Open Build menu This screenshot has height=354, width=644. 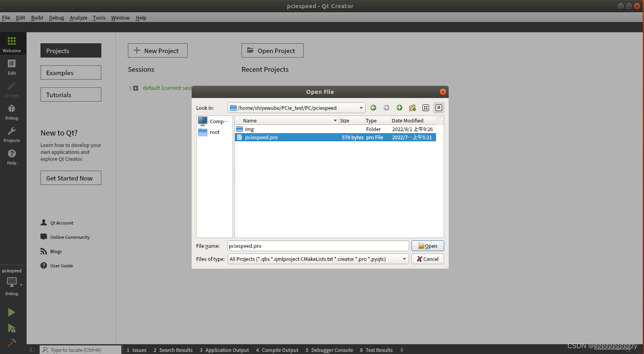[x=37, y=18]
